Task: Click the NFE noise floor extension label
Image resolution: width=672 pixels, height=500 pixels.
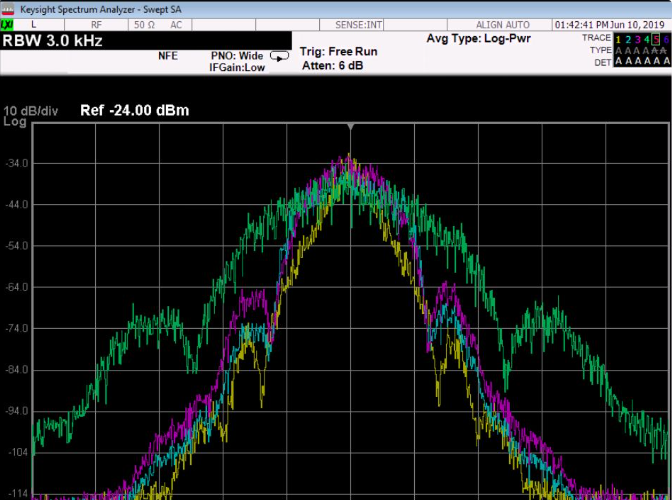Action: (x=168, y=56)
